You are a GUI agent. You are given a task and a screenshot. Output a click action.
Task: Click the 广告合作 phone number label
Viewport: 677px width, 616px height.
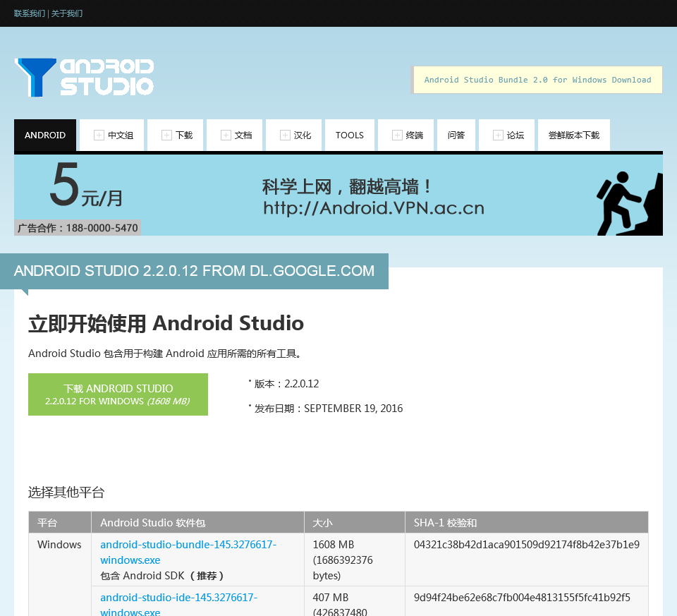click(78, 228)
